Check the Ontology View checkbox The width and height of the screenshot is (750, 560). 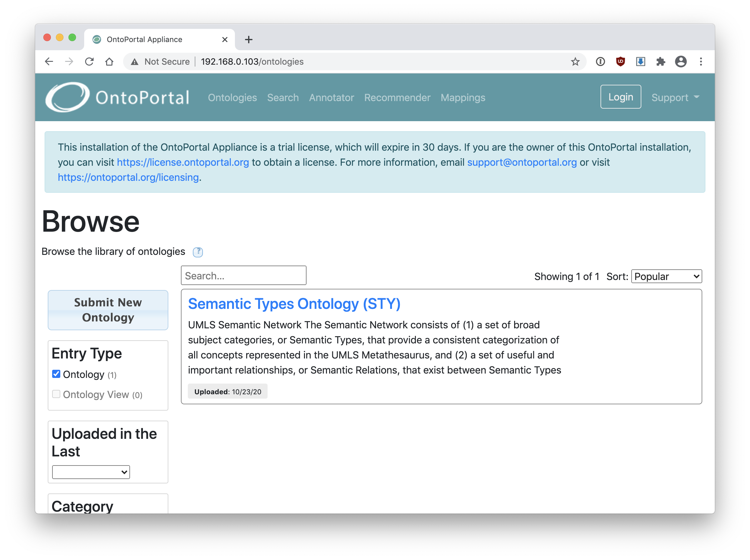pos(56,394)
